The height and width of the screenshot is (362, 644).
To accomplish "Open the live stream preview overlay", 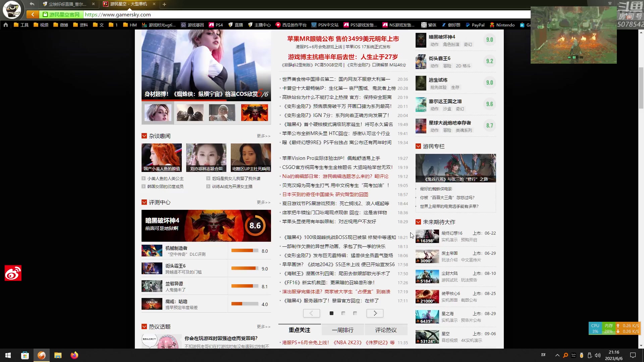I will click(574, 35).
